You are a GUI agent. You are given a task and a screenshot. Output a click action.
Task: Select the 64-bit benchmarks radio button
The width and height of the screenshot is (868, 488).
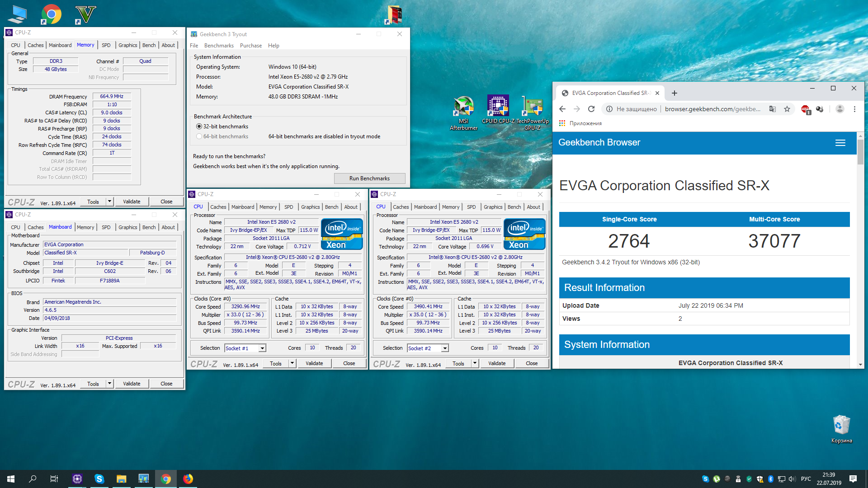pos(199,136)
